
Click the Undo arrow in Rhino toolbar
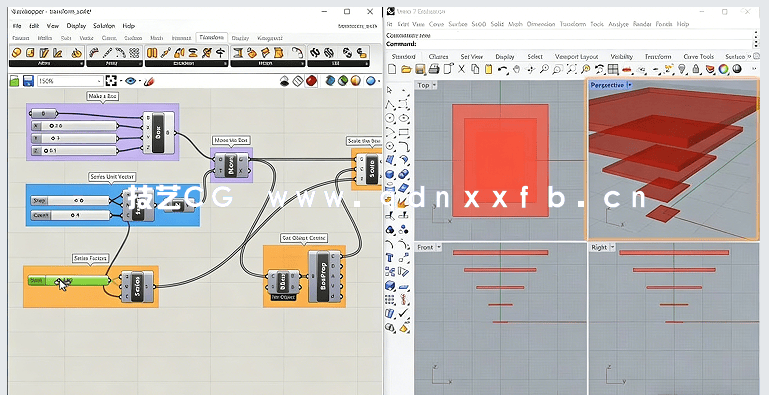pyautogui.click(x=503, y=69)
